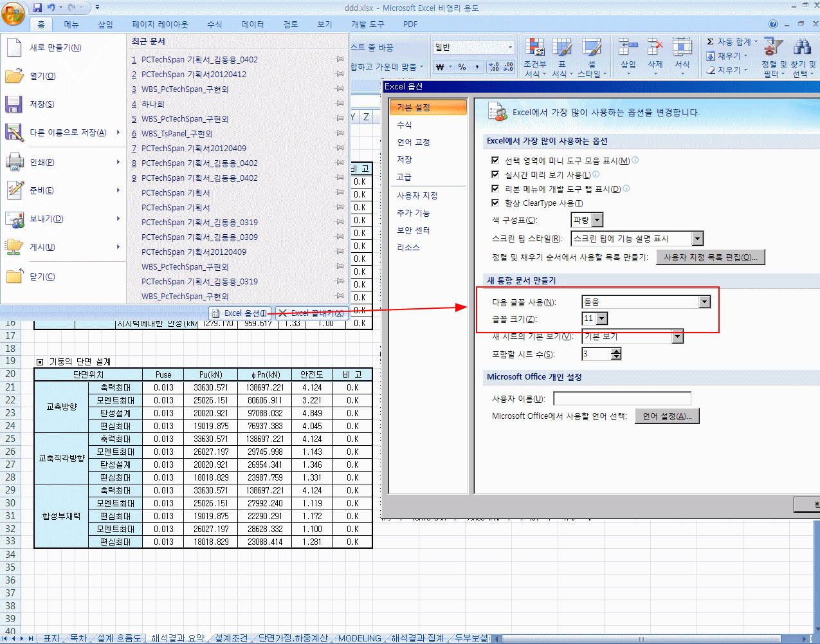Toggle the 개발 도구 탭 표시 checkbox

(495, 189)
